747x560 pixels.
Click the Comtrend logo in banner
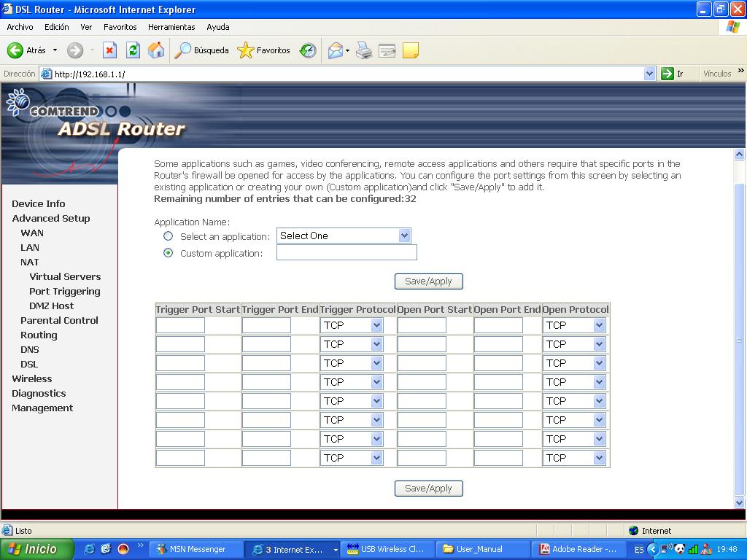[53, 103]
